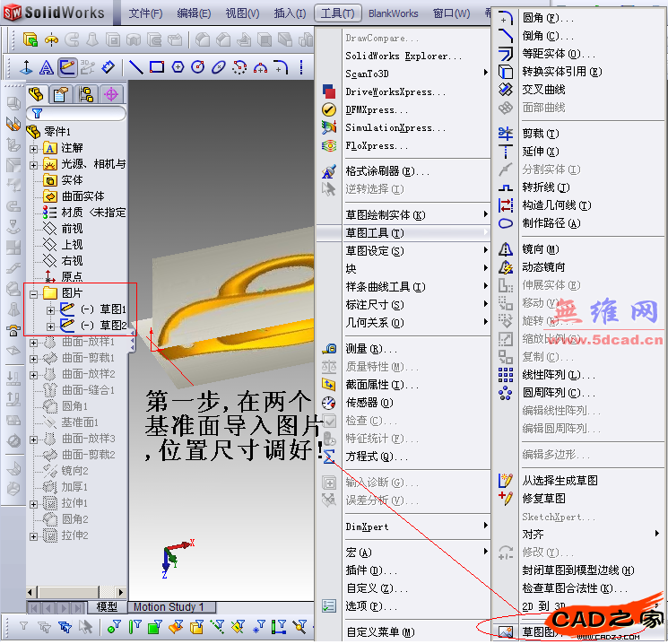Screen dimensions: 668x644
Task: Click the 3D Sketch toolbar icon
Action: pyautogui.click(x=88, y=67)
